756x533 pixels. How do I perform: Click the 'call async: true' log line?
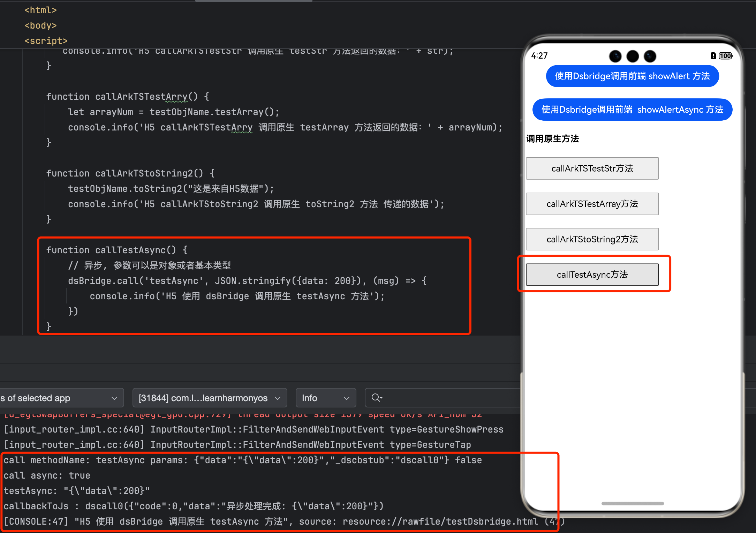47,475
